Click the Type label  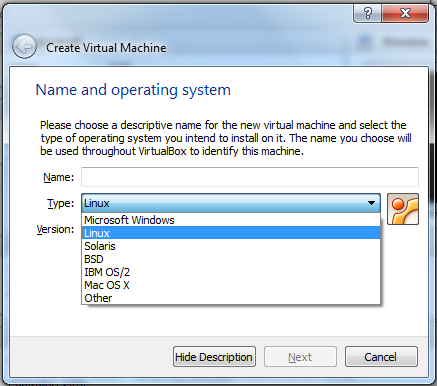coord(60,203)
